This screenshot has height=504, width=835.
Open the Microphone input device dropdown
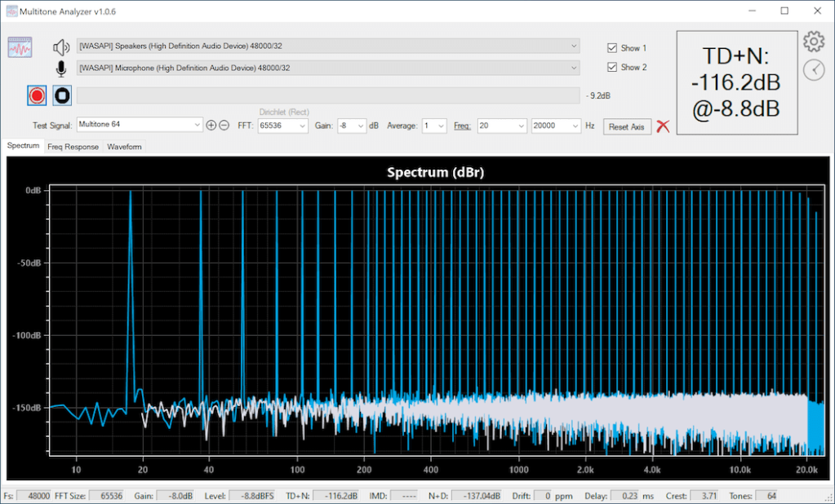pyautogui.click(x=328, y=67)
